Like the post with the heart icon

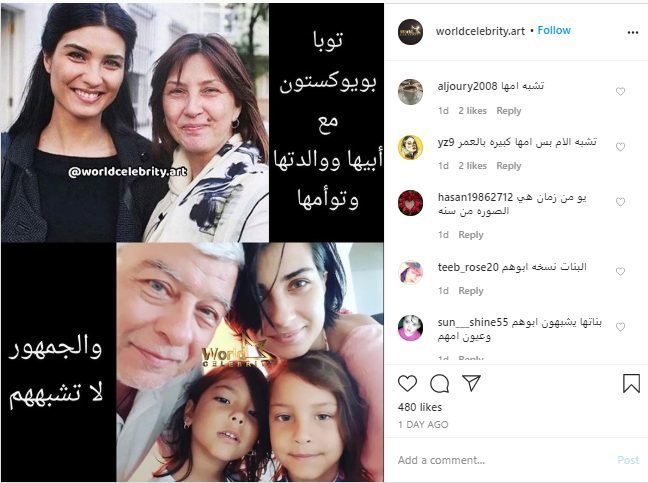tap(407, 383)
